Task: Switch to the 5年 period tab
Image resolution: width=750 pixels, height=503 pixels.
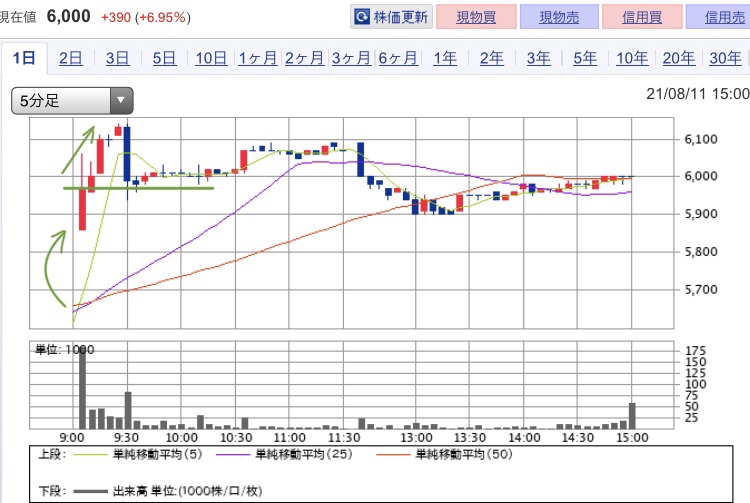Action: point(585,58)
